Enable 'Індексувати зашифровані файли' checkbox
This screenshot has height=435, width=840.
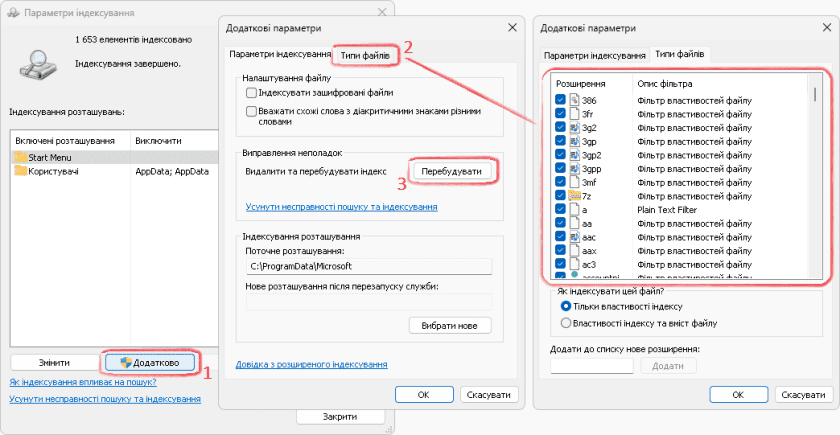[x=251, y=93]
